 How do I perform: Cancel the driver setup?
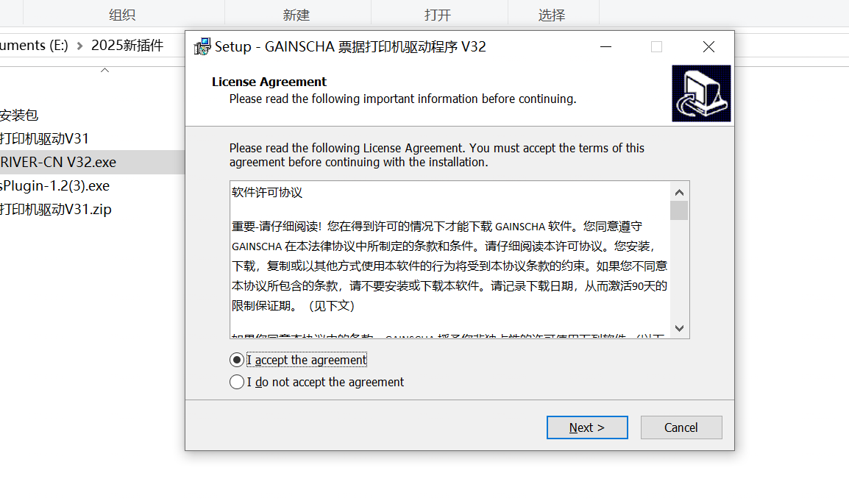681,427
